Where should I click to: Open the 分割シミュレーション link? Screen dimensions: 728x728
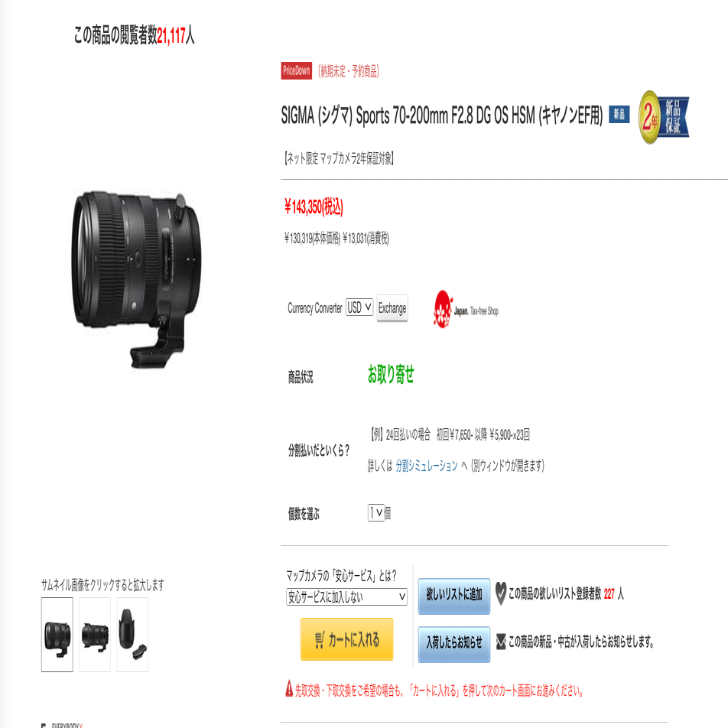click(x=426, y=466)
